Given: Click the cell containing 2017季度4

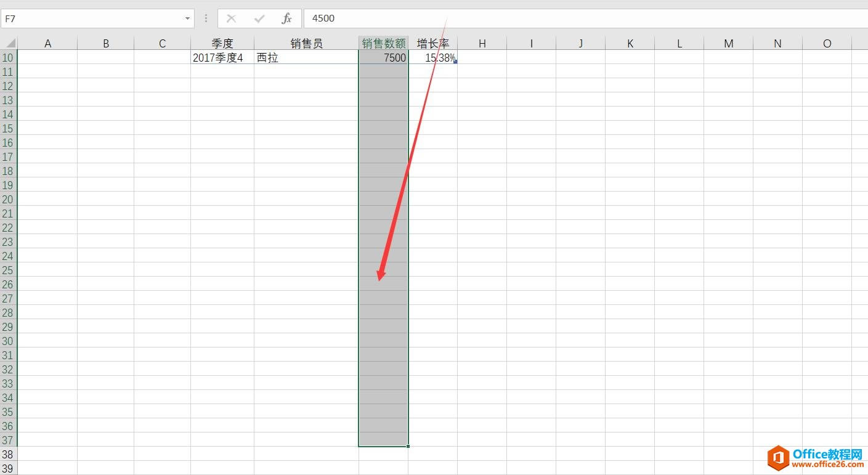Looking at the screenshot, I should click(222, 57).
